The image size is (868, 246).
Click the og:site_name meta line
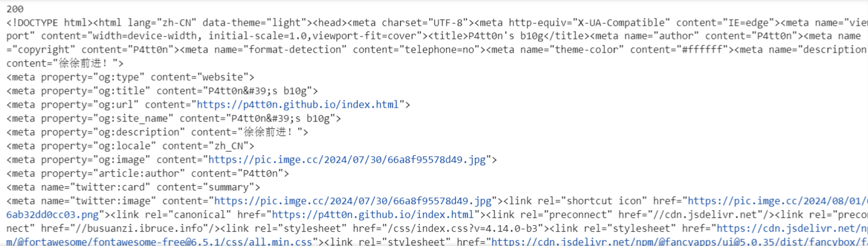point(174,119)
